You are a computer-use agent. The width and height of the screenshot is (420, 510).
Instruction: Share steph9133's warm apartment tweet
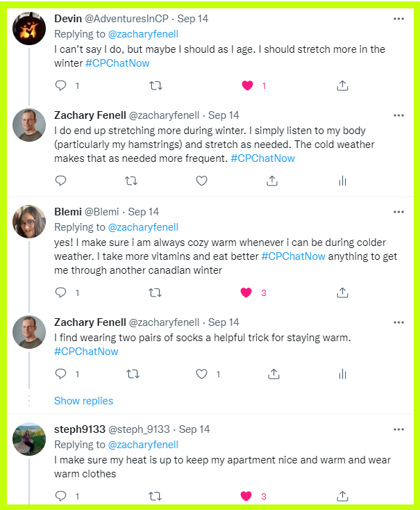click(x=342, y=496)
